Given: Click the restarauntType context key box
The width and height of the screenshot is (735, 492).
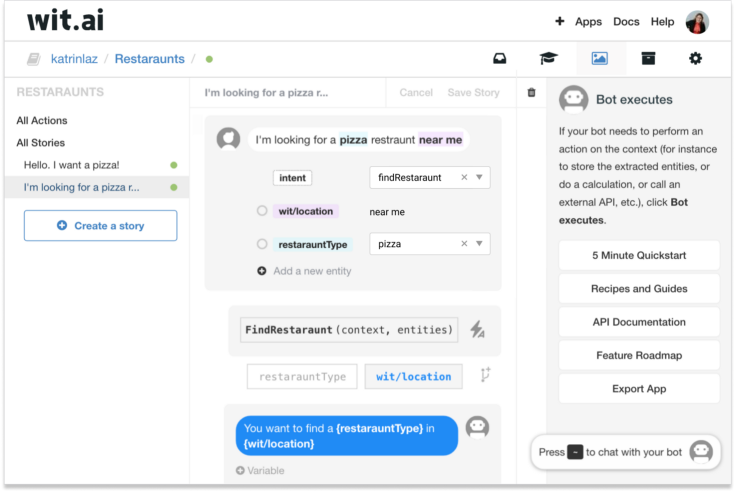Looking at the screenshot, I should [302, 377].
